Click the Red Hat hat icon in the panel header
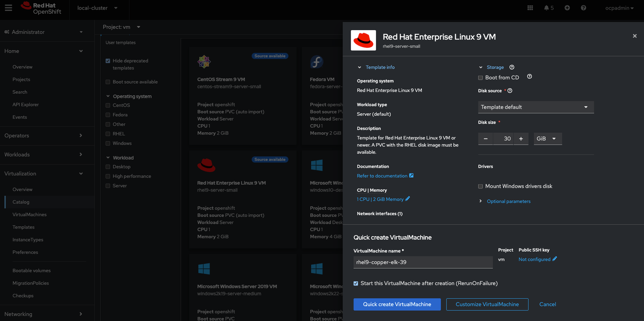Screen dimensions: 644x321 pos(363,40)
